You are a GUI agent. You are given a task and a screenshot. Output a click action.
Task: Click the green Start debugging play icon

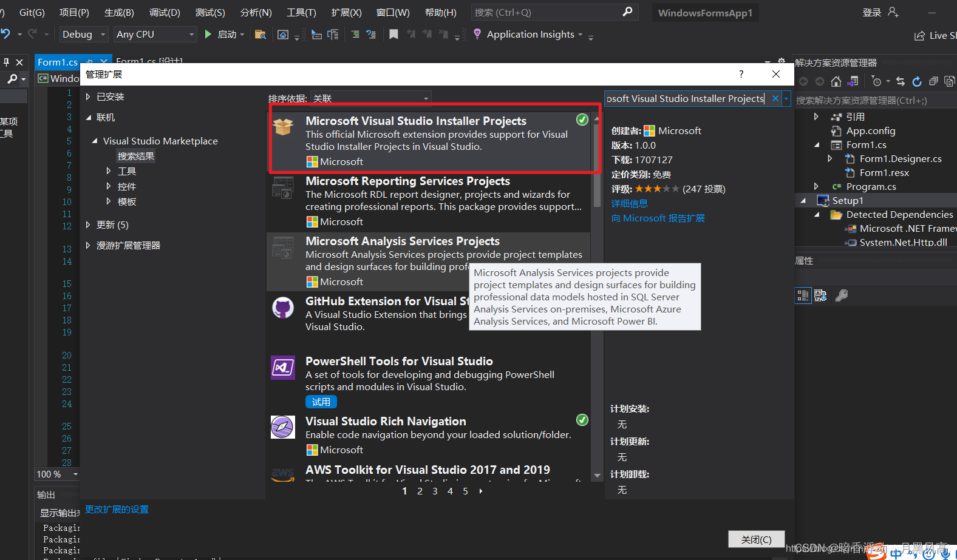[208, 34]
